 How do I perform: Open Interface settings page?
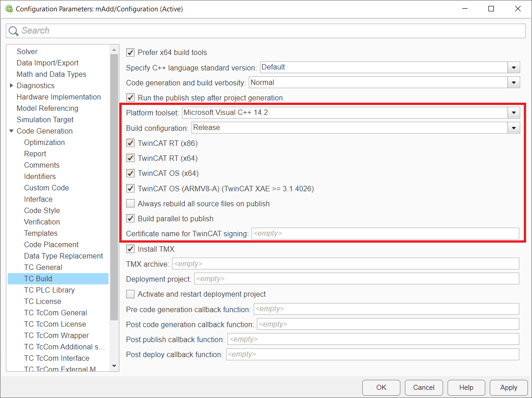click(x=38, y=199)
